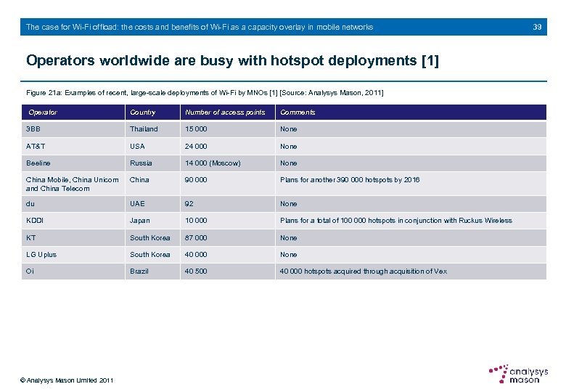
Task: Select the 40 500 access points value
Action: pyautogui.click(x=196, y=271)
